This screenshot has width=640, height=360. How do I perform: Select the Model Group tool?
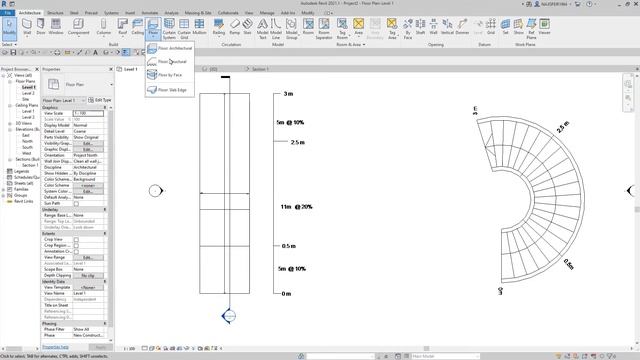click(x=291, y=29)
